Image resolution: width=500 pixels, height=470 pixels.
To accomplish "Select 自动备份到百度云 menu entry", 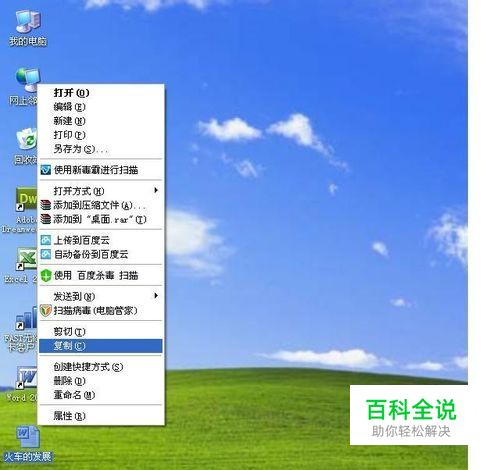I will pos(101,255).
